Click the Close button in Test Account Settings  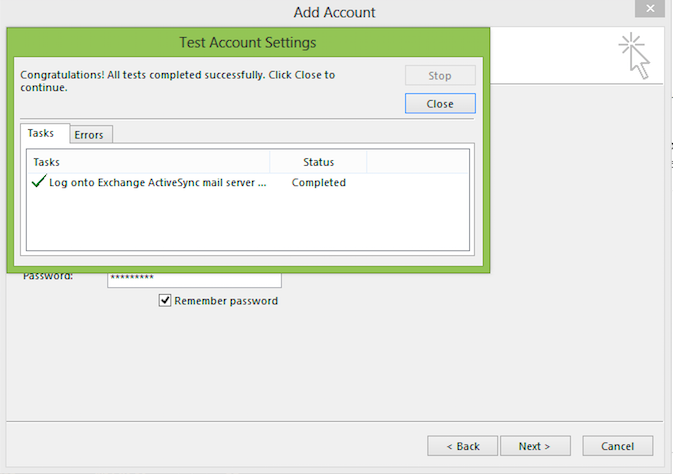point(440,103)
